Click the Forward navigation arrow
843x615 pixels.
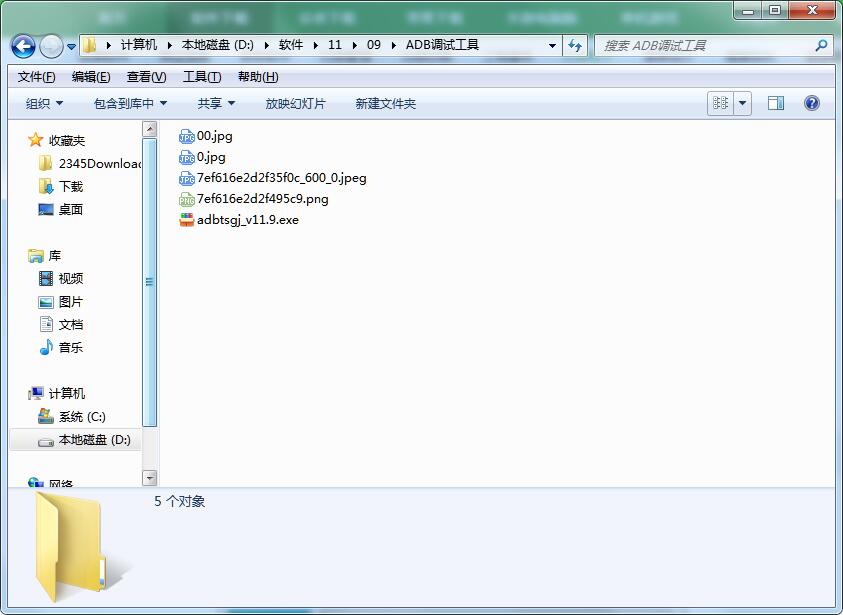click(x=52, y=46)
